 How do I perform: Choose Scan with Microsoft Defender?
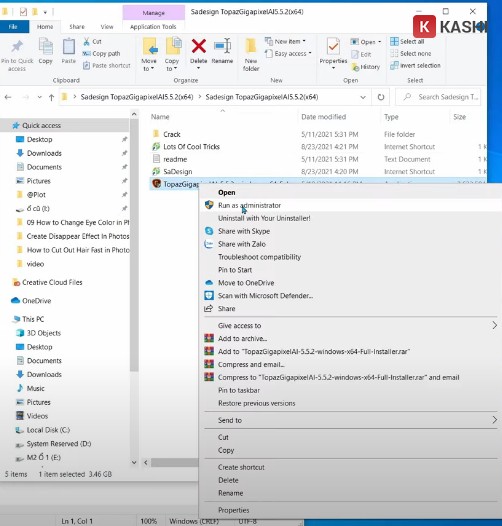265,296
